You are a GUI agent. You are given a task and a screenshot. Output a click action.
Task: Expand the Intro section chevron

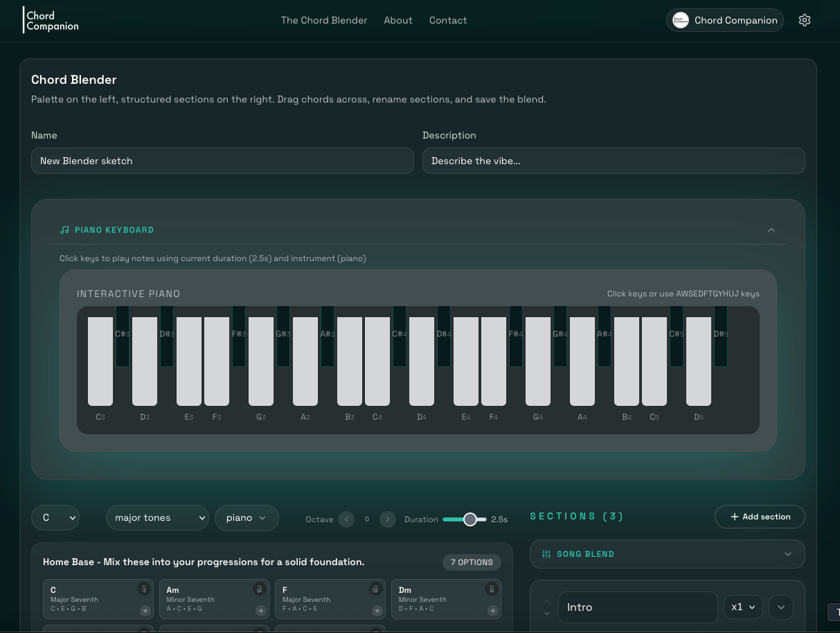pyautogui.click(x=781, y=607)
